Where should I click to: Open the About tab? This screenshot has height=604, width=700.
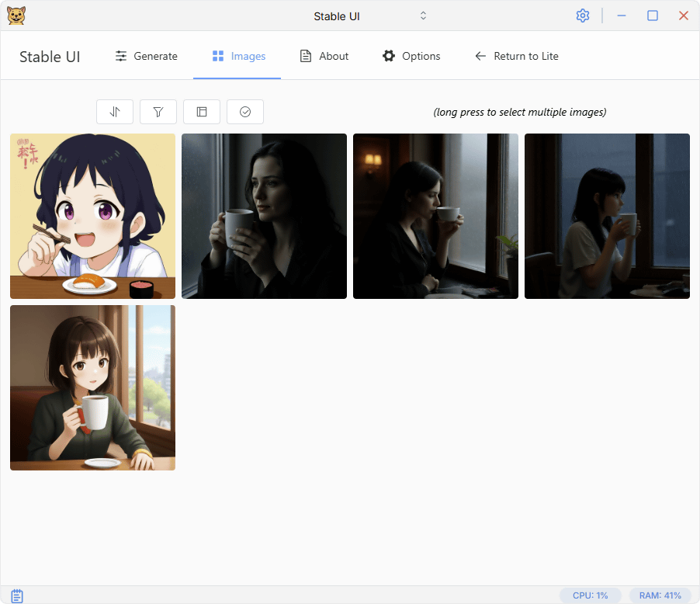(324, 56)
